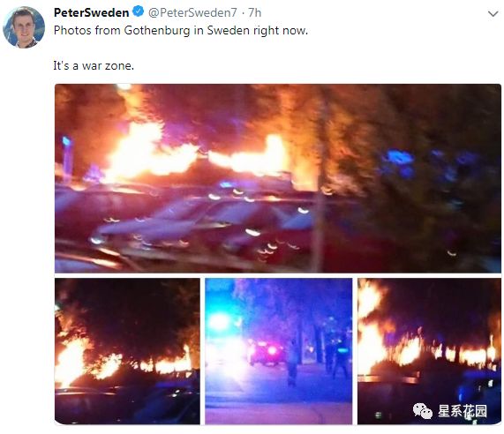The height and width of the screenshot is (434, 504).
Task: Click the WeChat logo watermark icon
Action: (x=423, y=411)
